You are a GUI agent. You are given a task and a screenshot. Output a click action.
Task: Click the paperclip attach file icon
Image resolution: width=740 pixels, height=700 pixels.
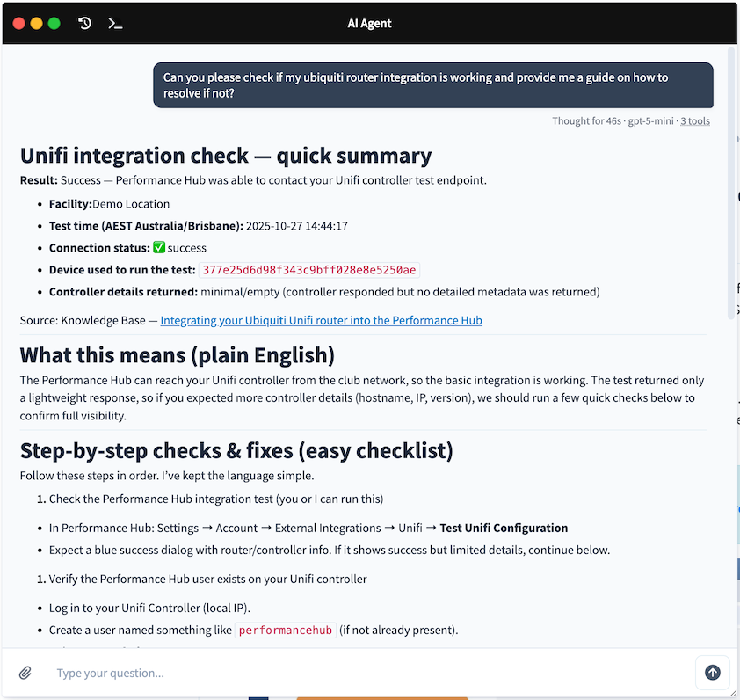point(25,673)
